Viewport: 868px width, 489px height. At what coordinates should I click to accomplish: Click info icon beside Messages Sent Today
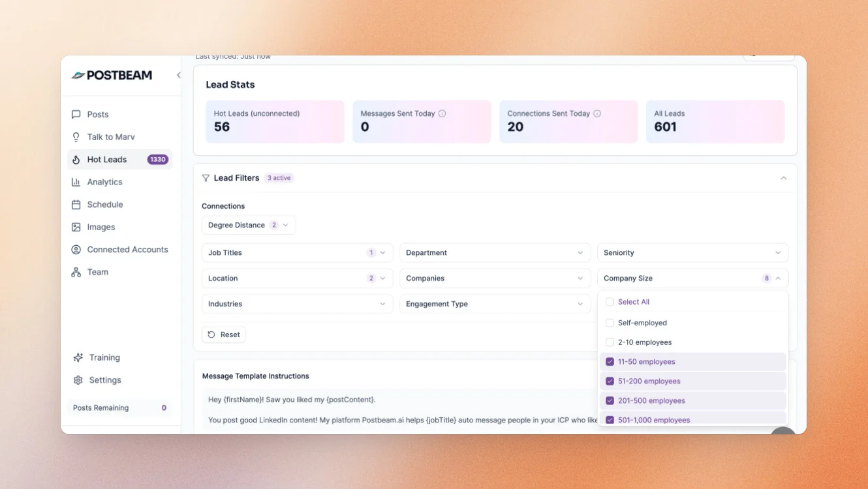[x=442, y=113]
